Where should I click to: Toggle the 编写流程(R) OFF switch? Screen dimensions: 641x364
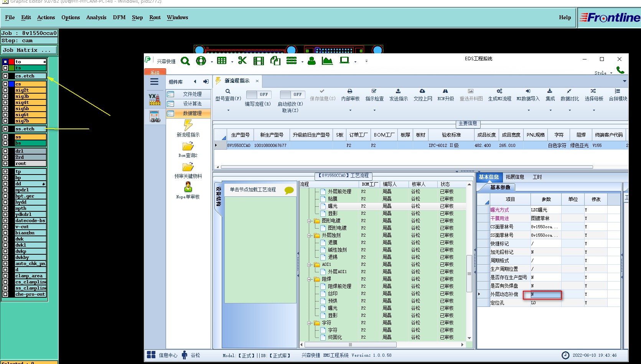pos(259,94)
